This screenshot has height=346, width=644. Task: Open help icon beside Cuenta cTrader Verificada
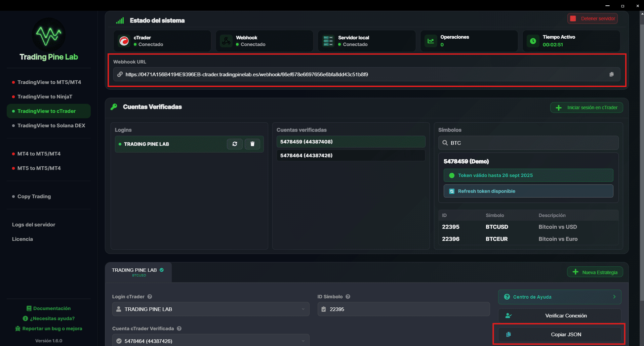(179, 329)
